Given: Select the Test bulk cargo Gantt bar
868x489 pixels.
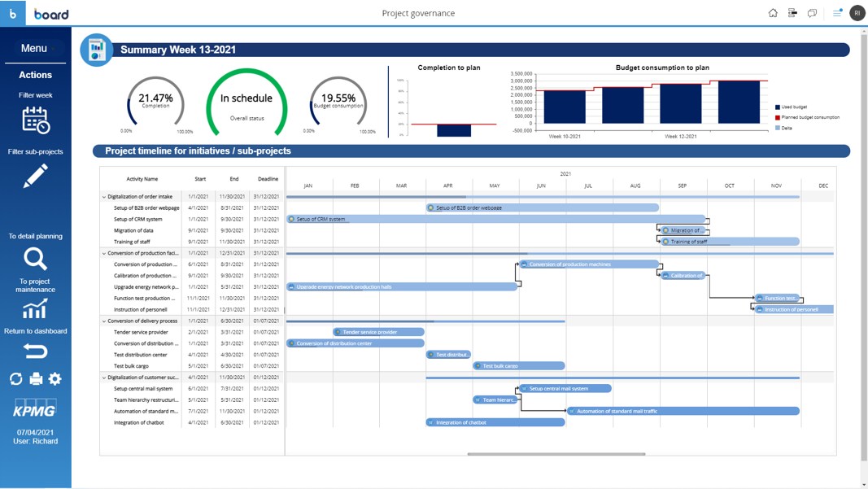Looking at the screenshot, I should pos(519,366).
